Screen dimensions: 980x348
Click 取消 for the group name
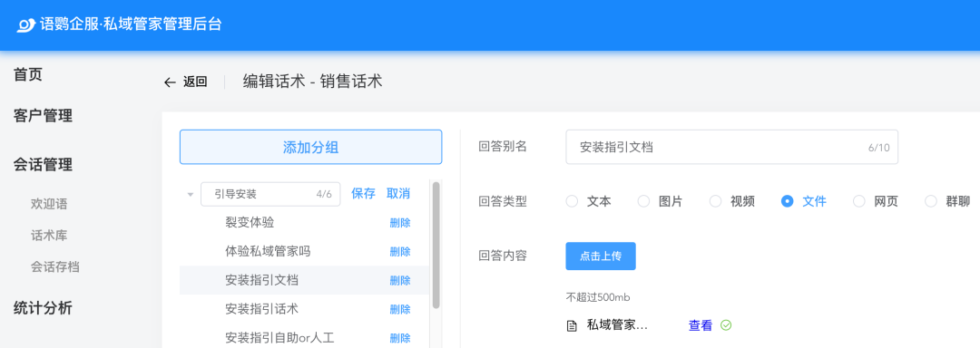[398, 193]
